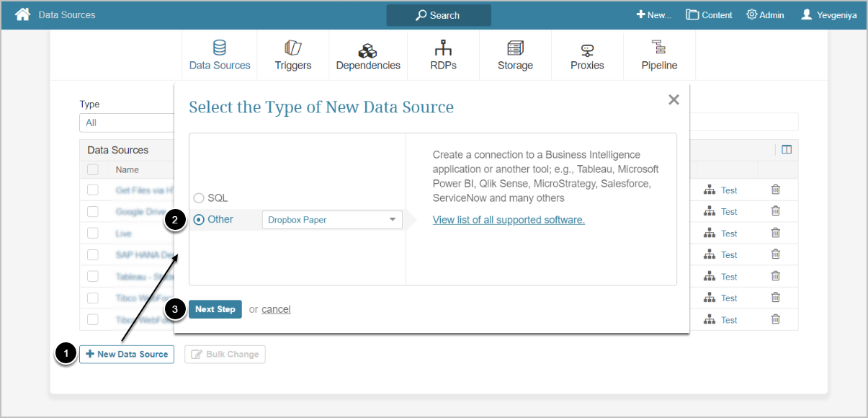
Task: Open View list of all supported software
Action: coord(509,220)
